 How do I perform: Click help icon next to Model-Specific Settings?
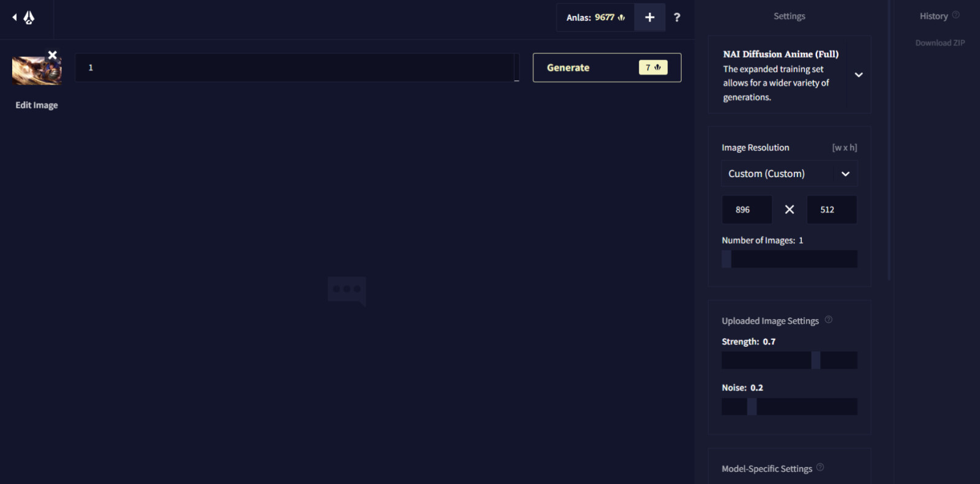[820, 467]
